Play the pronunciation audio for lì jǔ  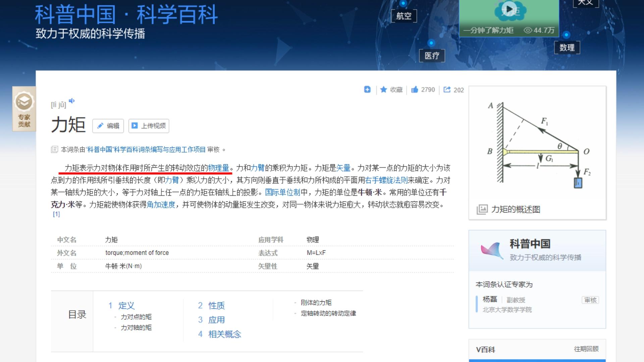71,101
